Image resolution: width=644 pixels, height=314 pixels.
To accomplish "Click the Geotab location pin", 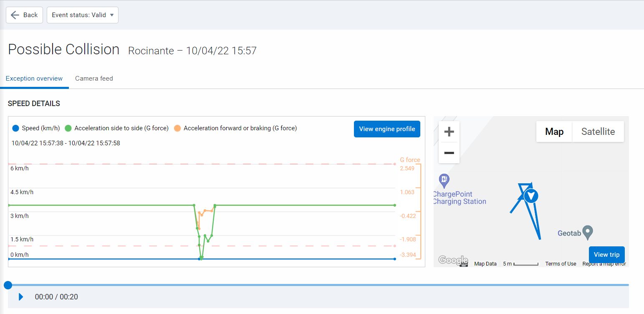I will 588,232.
